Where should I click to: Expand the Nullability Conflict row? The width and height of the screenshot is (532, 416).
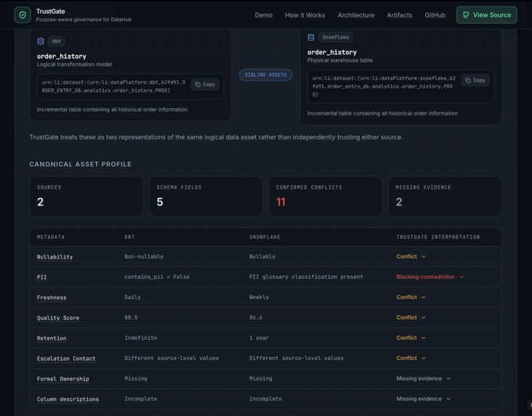click(x=411, y=257)
